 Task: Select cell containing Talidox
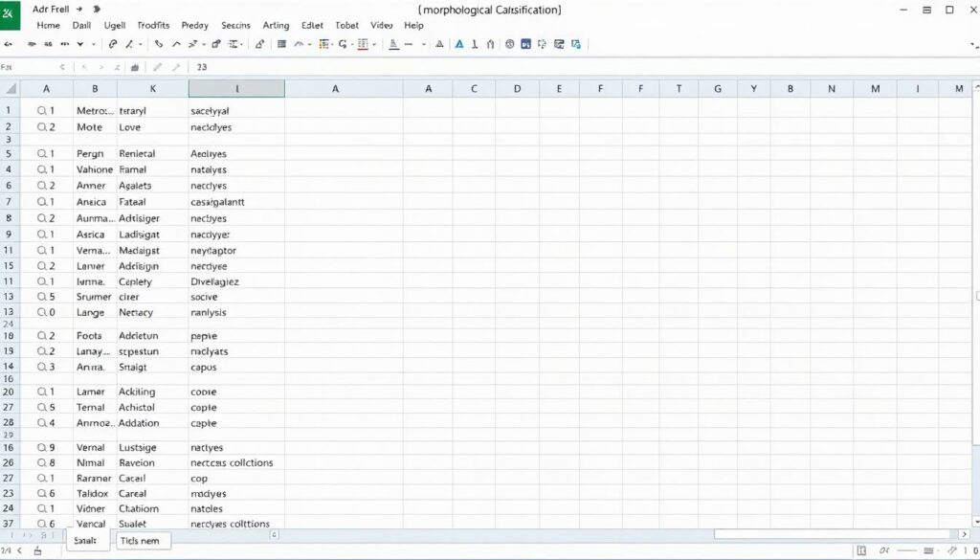tap(95, 493)
